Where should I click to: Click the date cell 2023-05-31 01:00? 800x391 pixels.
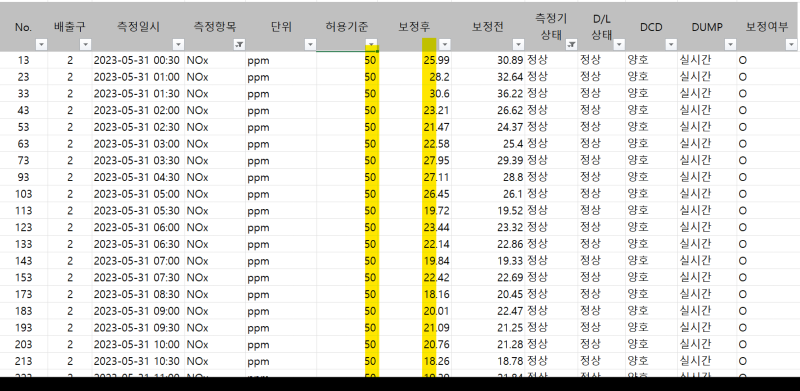(x=138, y=77)
